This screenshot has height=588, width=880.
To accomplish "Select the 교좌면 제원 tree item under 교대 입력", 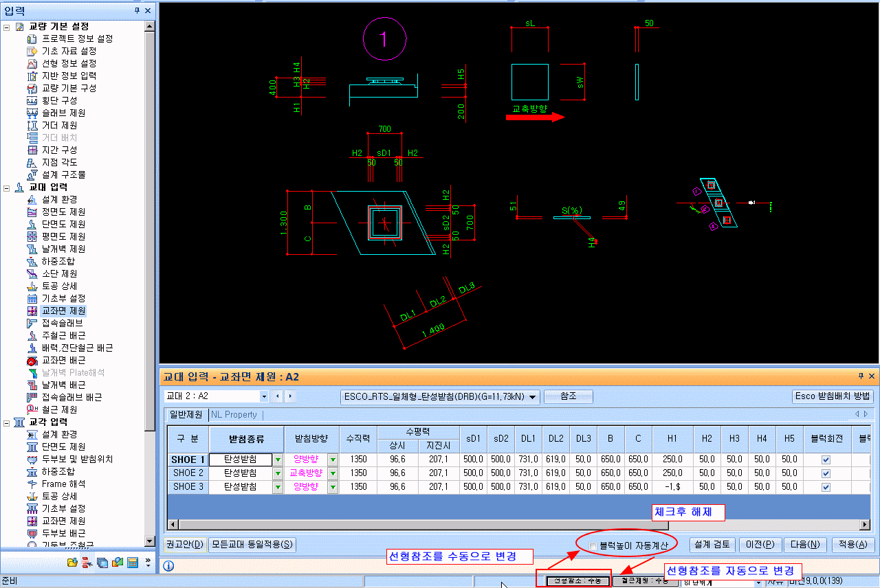I will (63, 310).
